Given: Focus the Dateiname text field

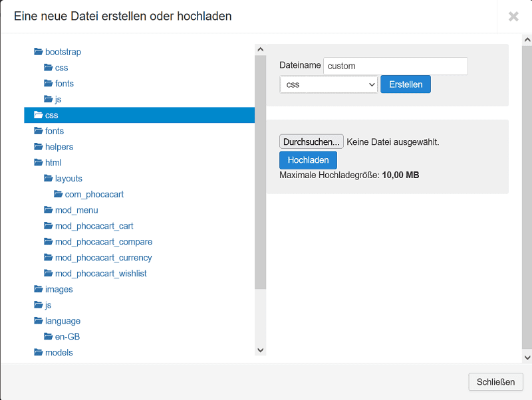Looking at the screenshot, I should tap(395, 66).
